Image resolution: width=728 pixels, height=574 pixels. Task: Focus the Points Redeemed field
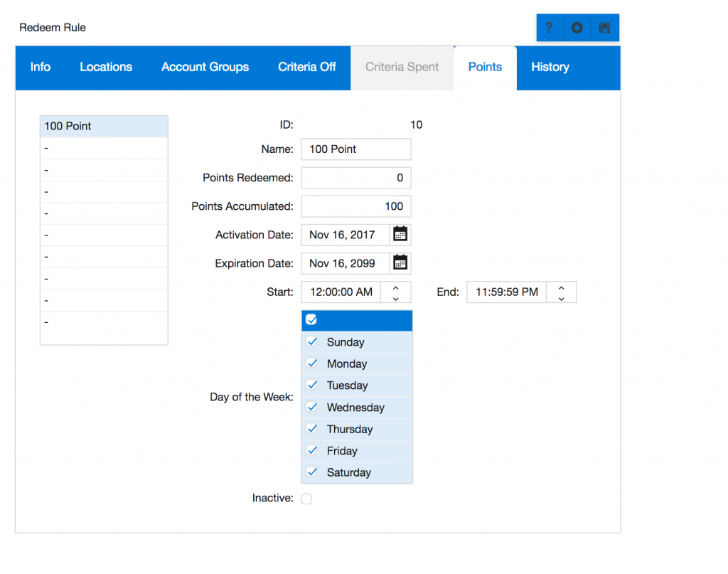(x=356, y=178)
